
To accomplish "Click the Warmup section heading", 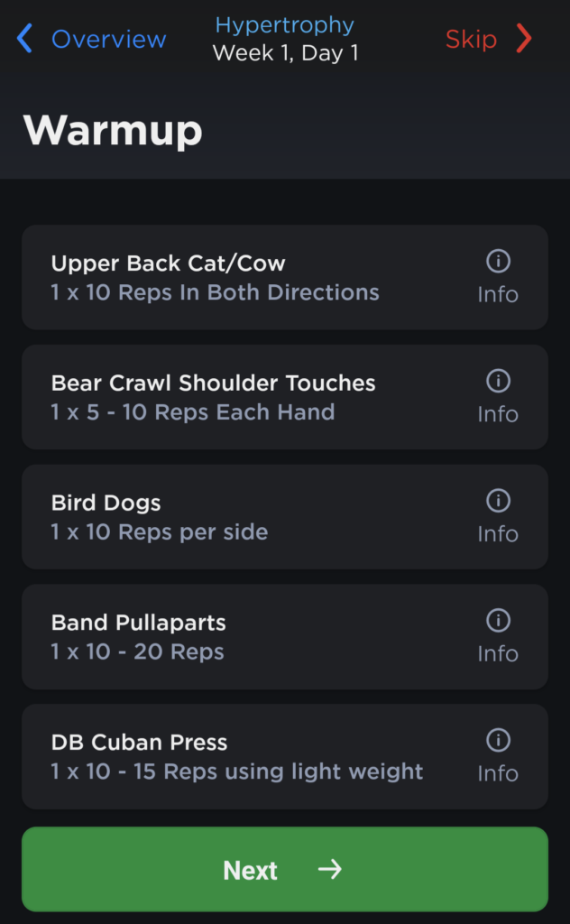I will 113,131.
